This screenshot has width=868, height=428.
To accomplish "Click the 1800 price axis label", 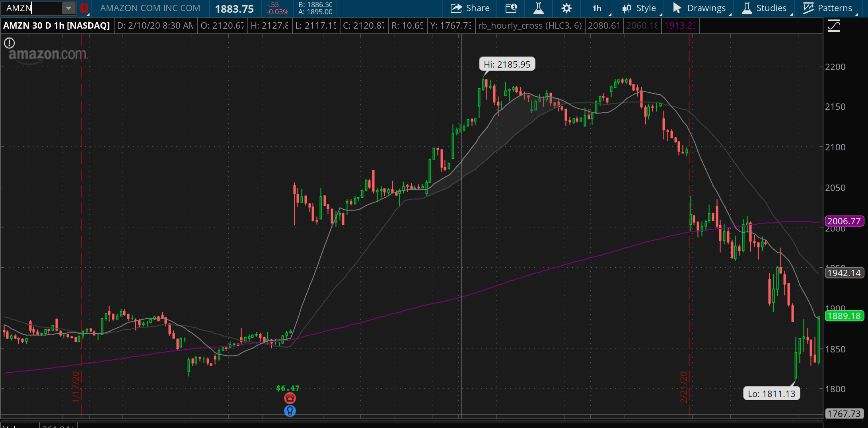I will click(x=835, y=389).
